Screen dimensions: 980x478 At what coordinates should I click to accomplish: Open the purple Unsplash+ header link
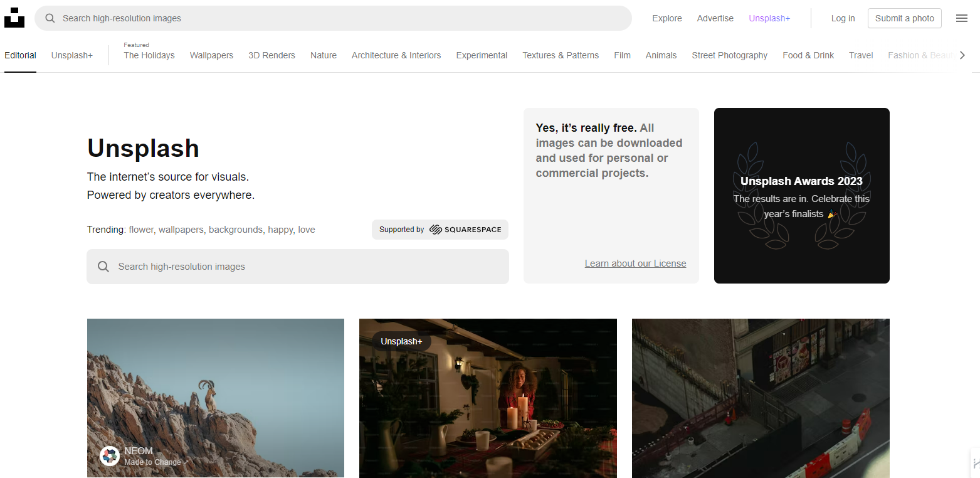[x=769, y=18]
